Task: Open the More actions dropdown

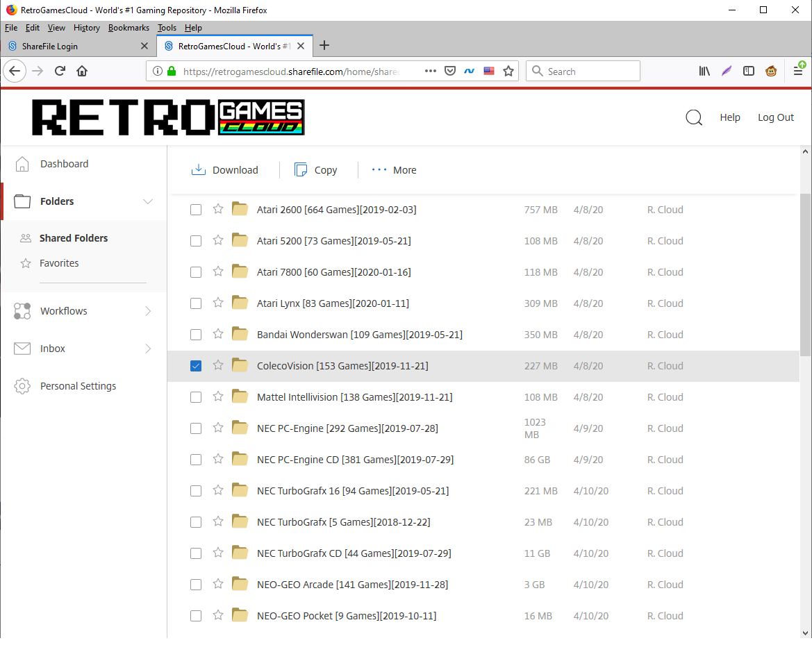Action: point(394,170)
